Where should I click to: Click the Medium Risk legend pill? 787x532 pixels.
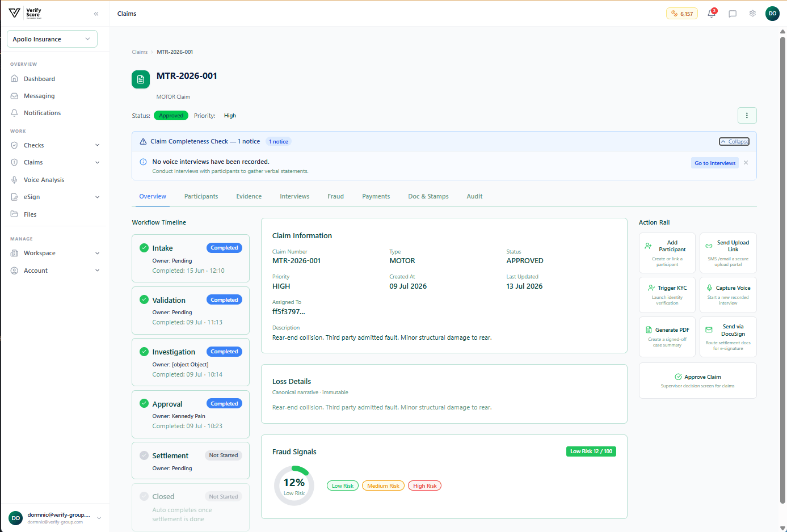pyautogui.click(x=383, y=486)
